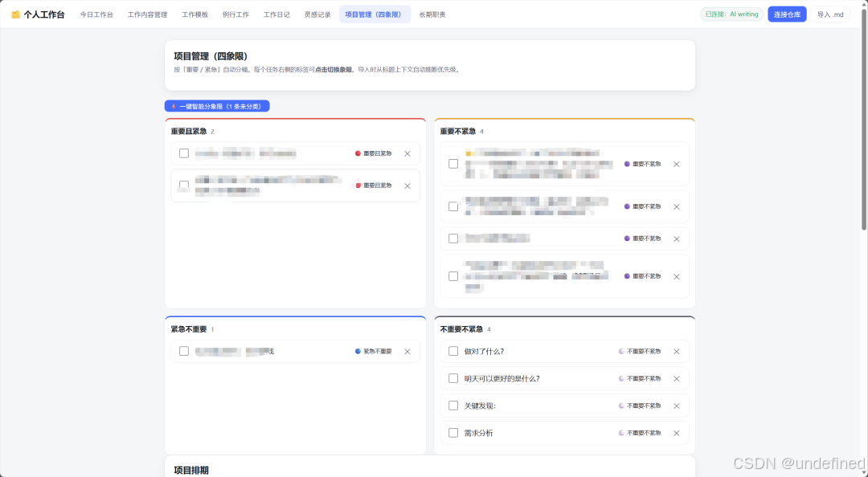
Task: Click the 导入 .md button
Action: click(x=829, y=14)
